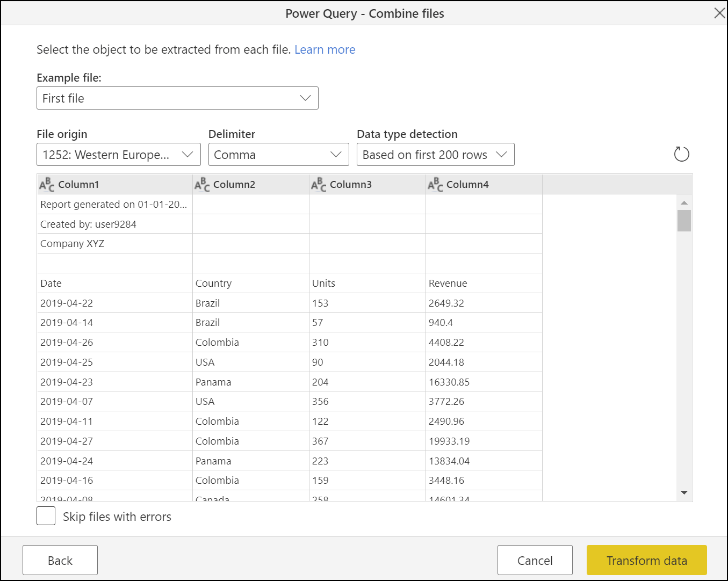The height and width of the screenshot is (581, 728).
Task: Open the Learn more link
Action: (x=325, y=49)
